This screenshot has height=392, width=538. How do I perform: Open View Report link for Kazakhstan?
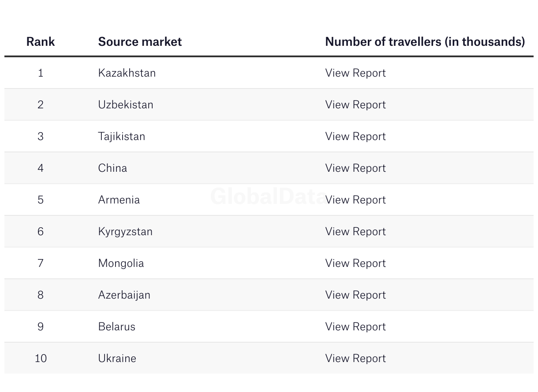tap(355, 73)
